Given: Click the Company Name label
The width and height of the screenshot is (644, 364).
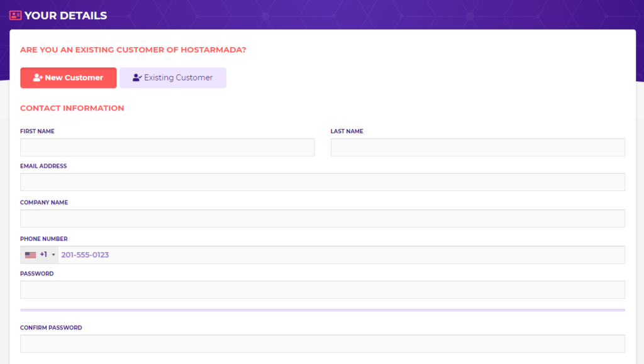Looking at the screenshot, I should pos(44,202).
